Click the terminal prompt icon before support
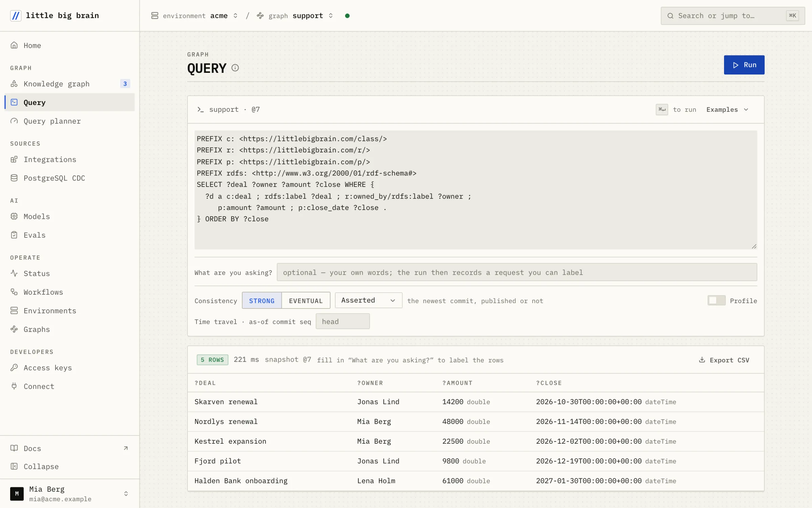812x508 pixels. tap(200, 109)
